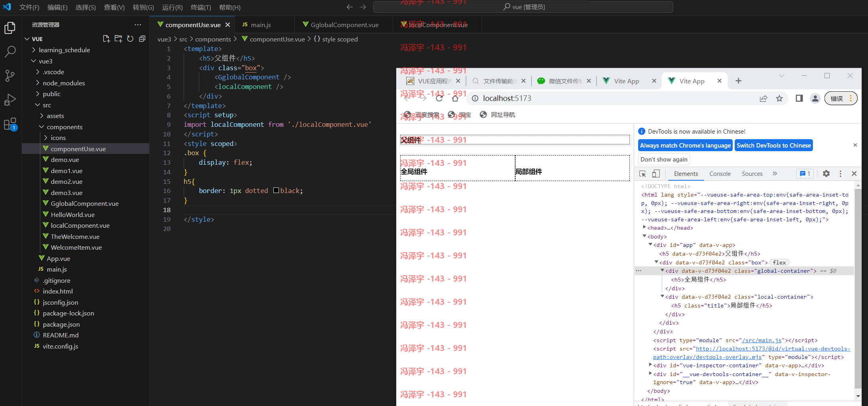Click the VS Code command center search
Viewport: 868px width, 406px height.
523,7
